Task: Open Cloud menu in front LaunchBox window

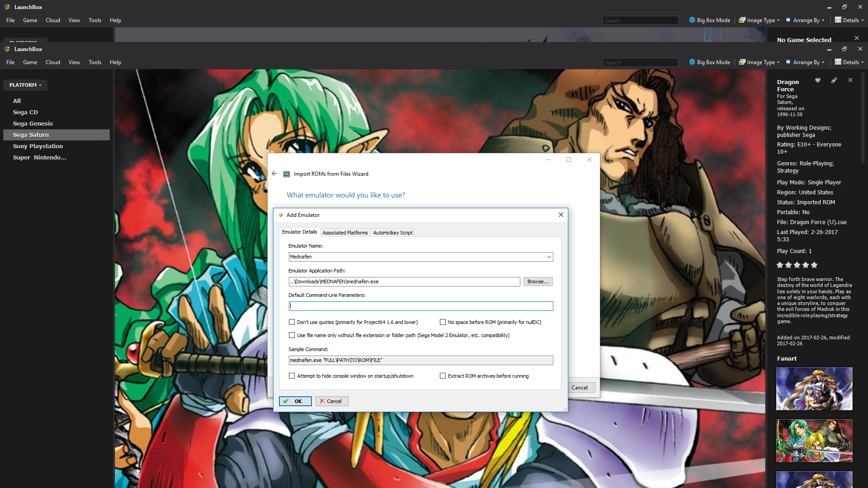Action: 53,62
